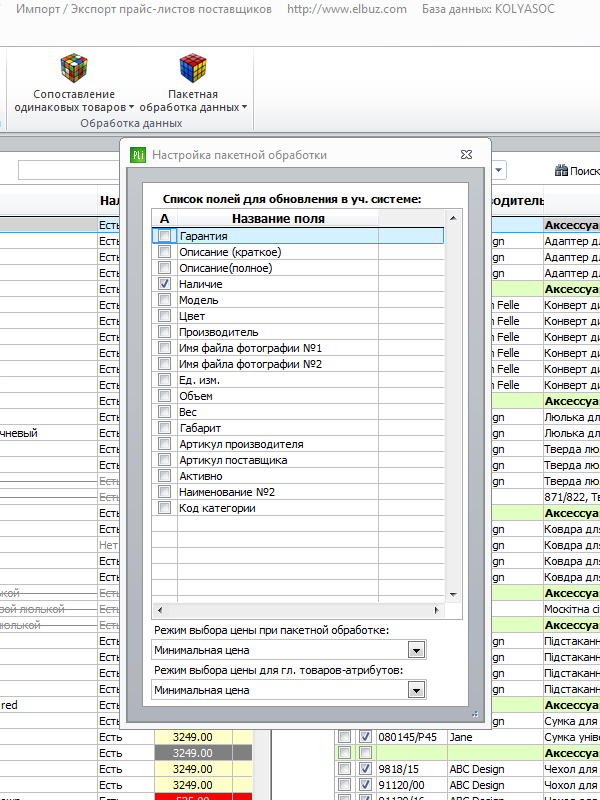Click the red highlighted price cell
The width and height of the screenshot is (600, 800).
193,797
